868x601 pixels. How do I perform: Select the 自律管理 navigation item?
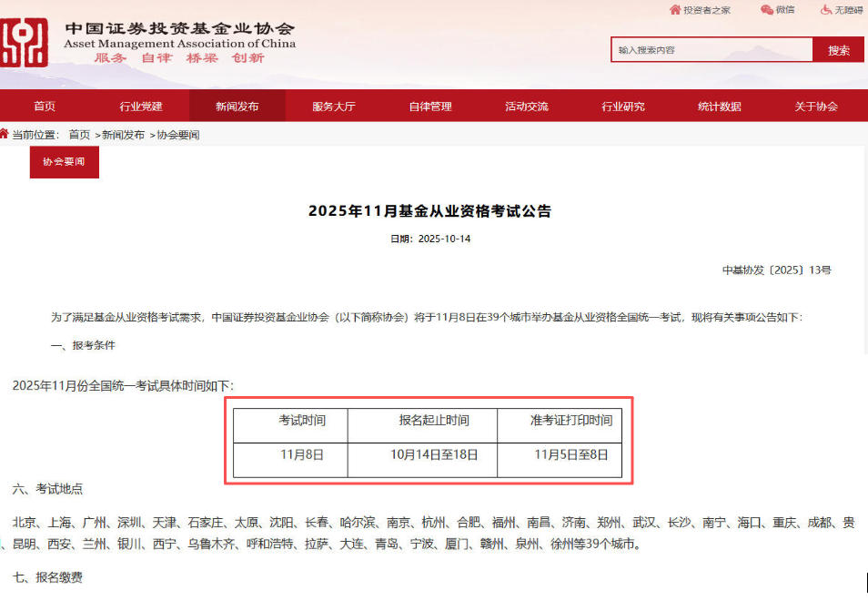[429, 105]
